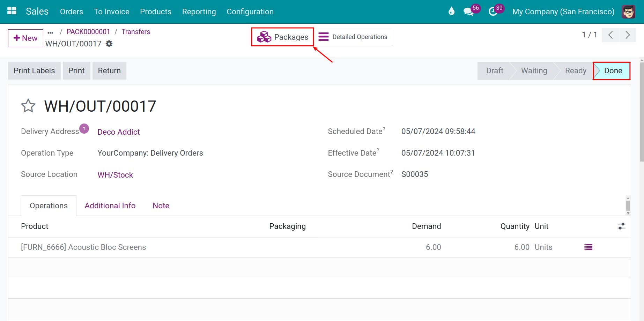Click the Source Document value S00035
Viewport: 644px width, 321px height.
tap(415, 174)
